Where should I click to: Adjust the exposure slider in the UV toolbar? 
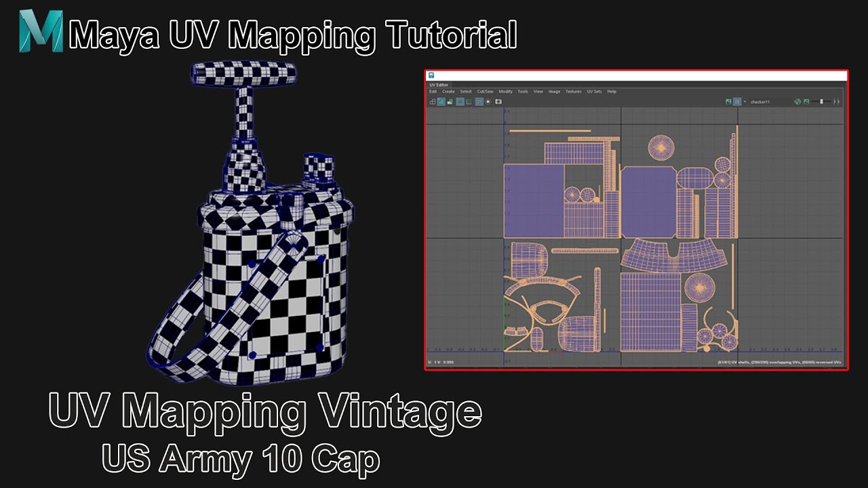tap(821, 102)
